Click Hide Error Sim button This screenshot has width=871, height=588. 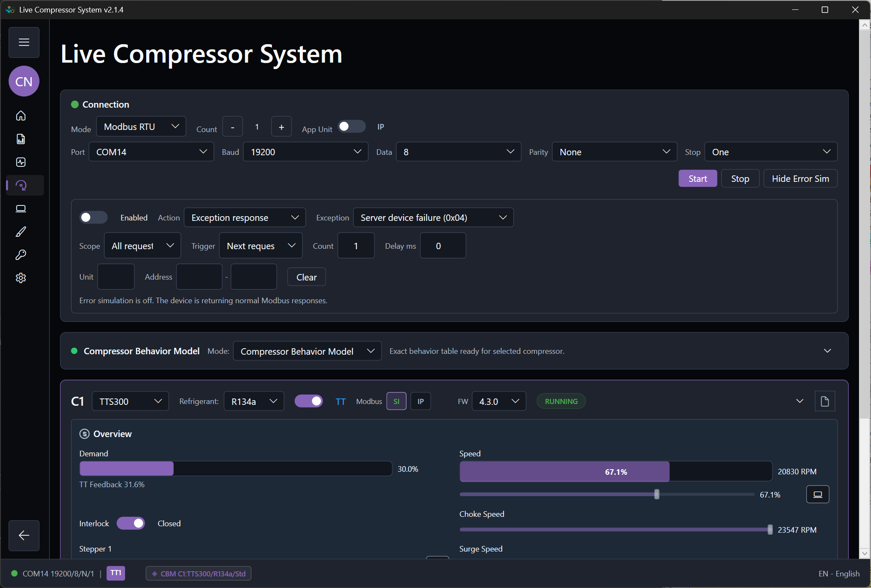click(800, 178)
